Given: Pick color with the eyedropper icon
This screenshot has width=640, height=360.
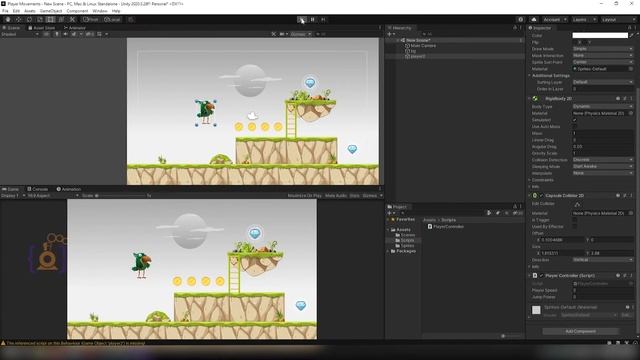Looking at the screenshot, I should pyautogui.click(x=631, y=36).
